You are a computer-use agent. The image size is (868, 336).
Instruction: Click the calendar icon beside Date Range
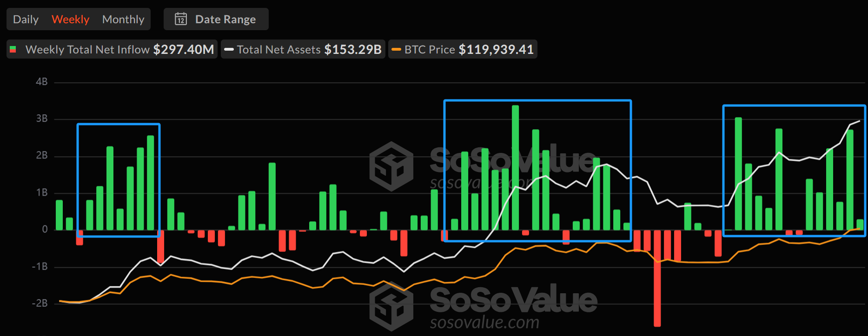point(181,19)
